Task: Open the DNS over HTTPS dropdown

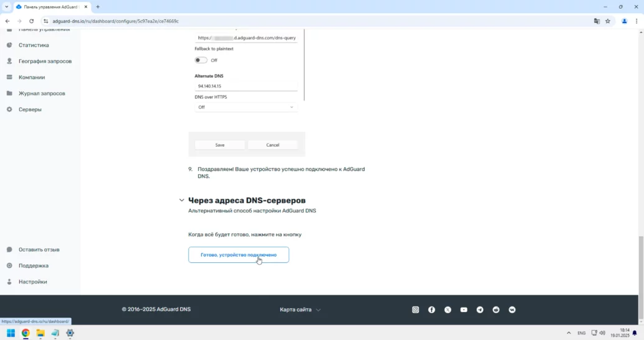Action: coord(246,107)
